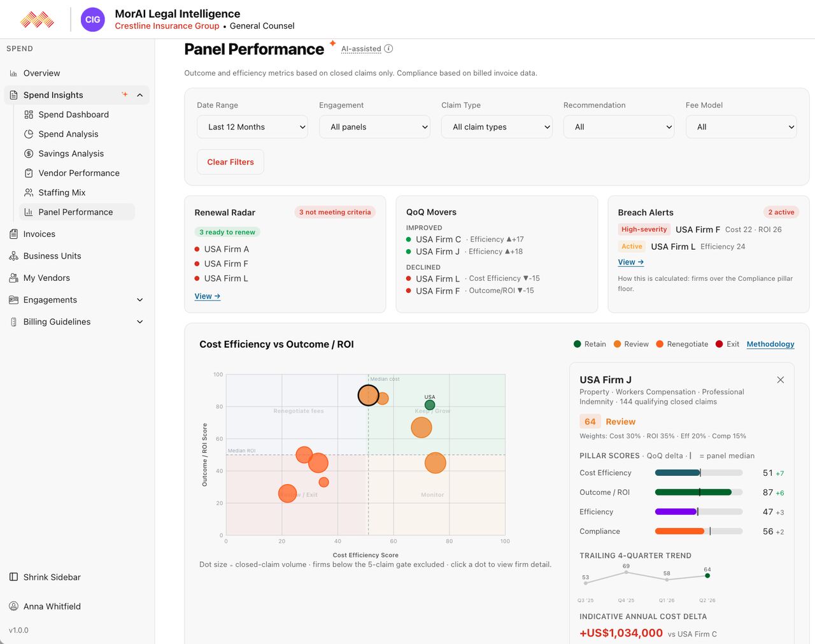Open the Fee Model dropdown
Image resolution: width=815 pixels, height=644 pixels.
[741, 127]
